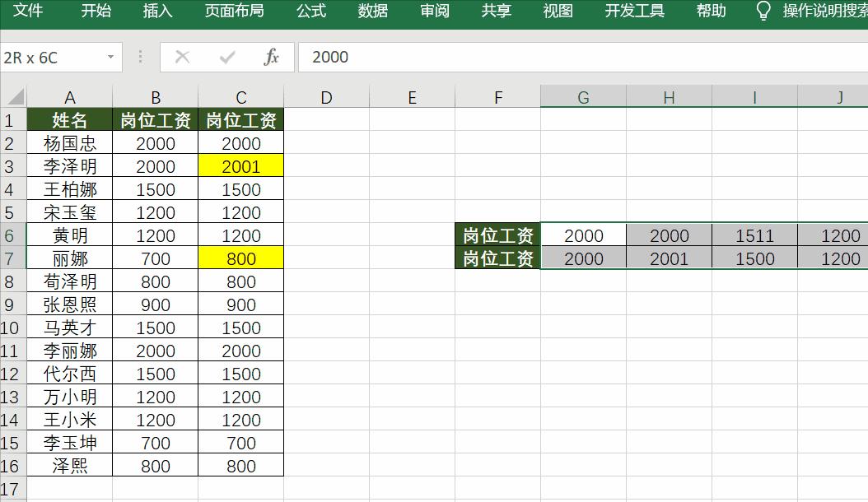868x502 pixels.
Task: Click the cell containing 丽娜
Action: 69,258
